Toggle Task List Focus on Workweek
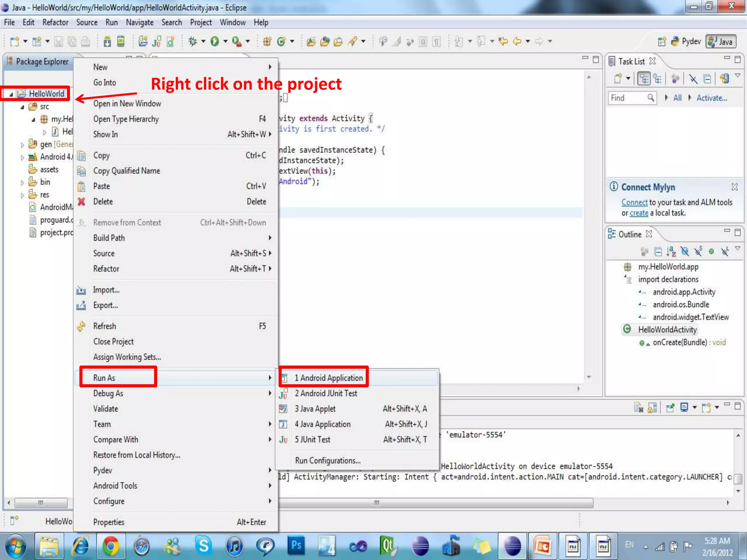Image resolution: width=747 pixels, height=560 pixels. coord(675,78)
